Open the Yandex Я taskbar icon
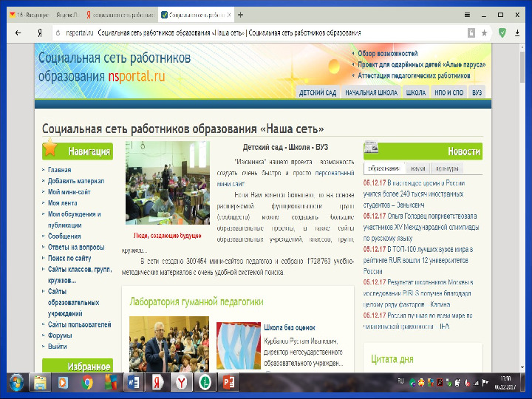Image resolution: width=532 pixels, height=399 pixels. tap(157, 383)
